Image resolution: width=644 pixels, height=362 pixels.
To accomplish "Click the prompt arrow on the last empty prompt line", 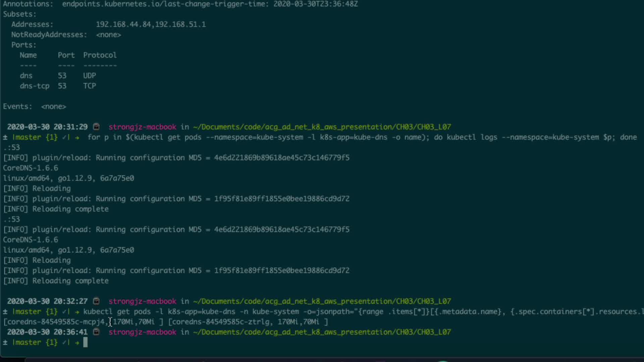I will [77, 343].
